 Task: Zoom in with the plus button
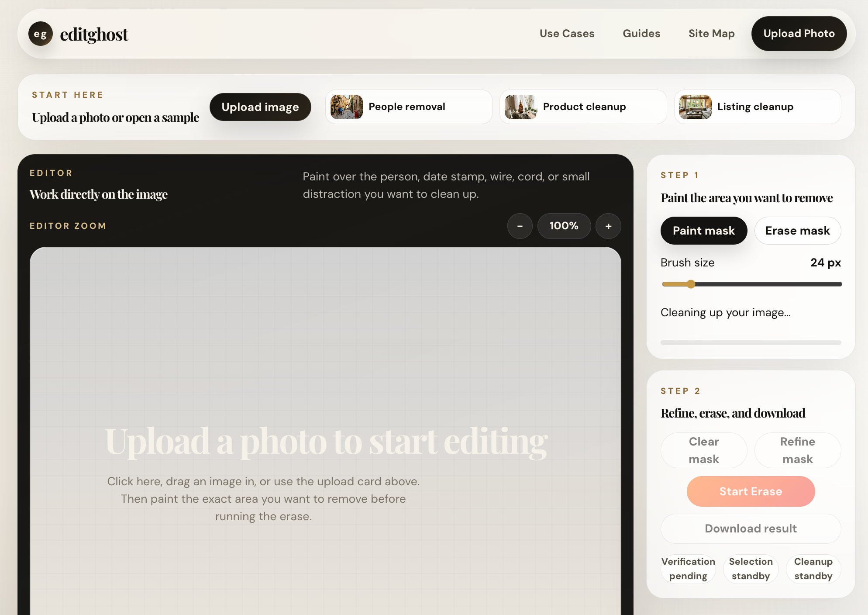tap(608, 226)
